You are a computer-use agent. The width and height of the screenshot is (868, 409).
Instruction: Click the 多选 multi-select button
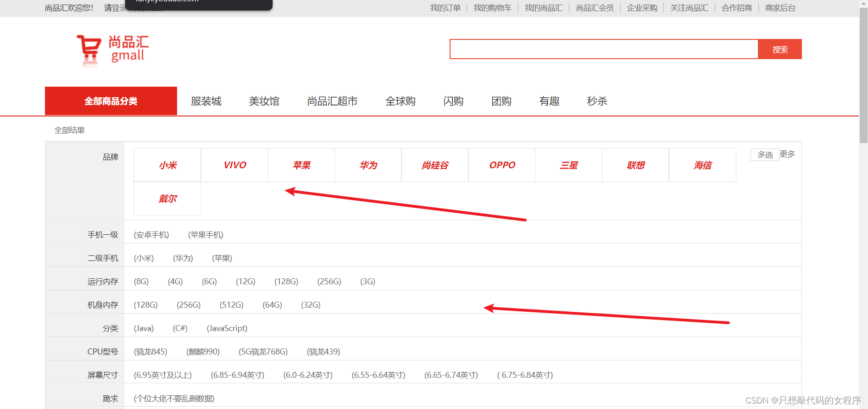pyautogui.click(x=765, y=155)
